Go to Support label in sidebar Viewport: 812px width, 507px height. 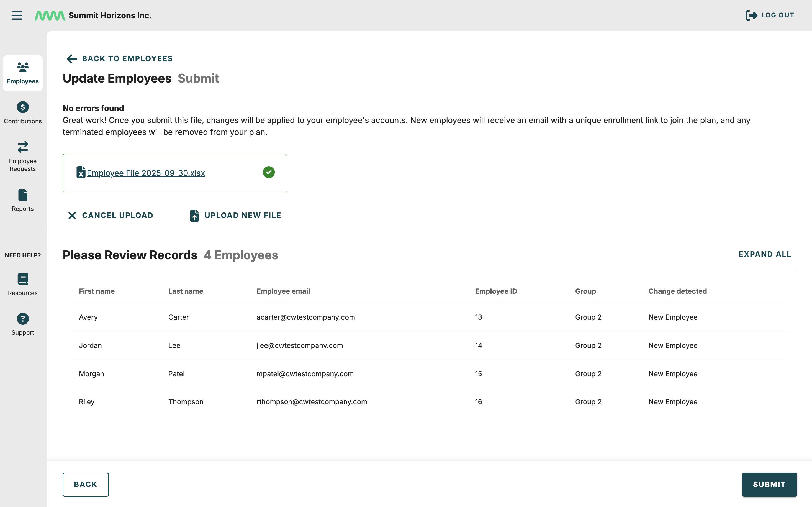(x=23, y=333)
